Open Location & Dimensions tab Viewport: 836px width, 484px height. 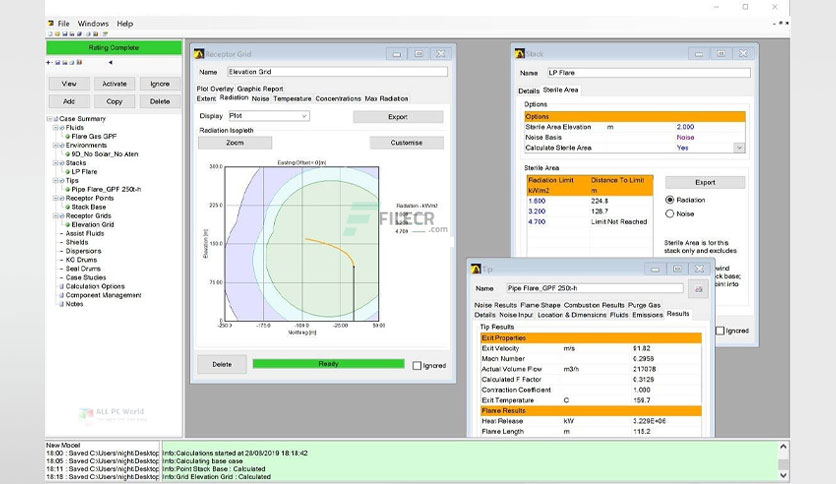(572, 315)
